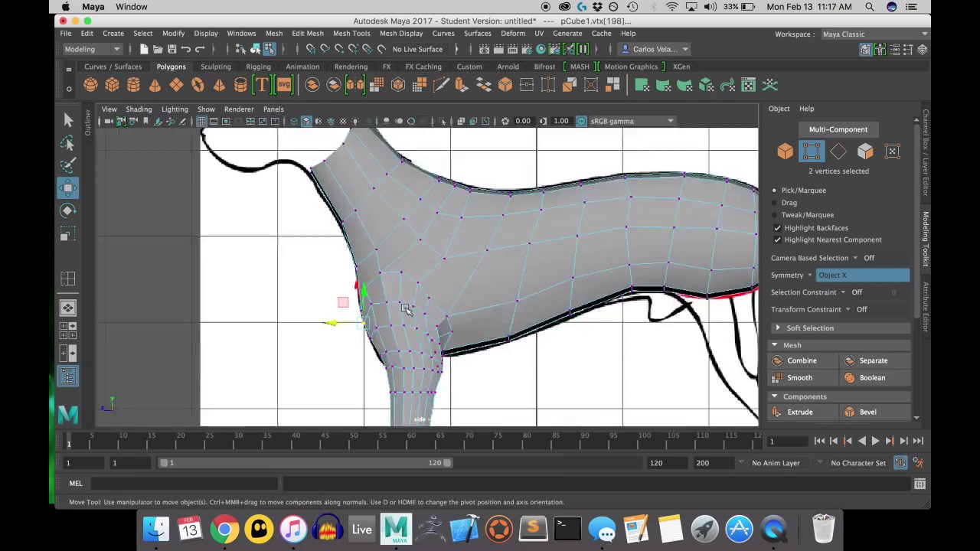Screen dimensions: 980x551
Task: Switch to the Rigging shelf tab
Action: [258, 67]
